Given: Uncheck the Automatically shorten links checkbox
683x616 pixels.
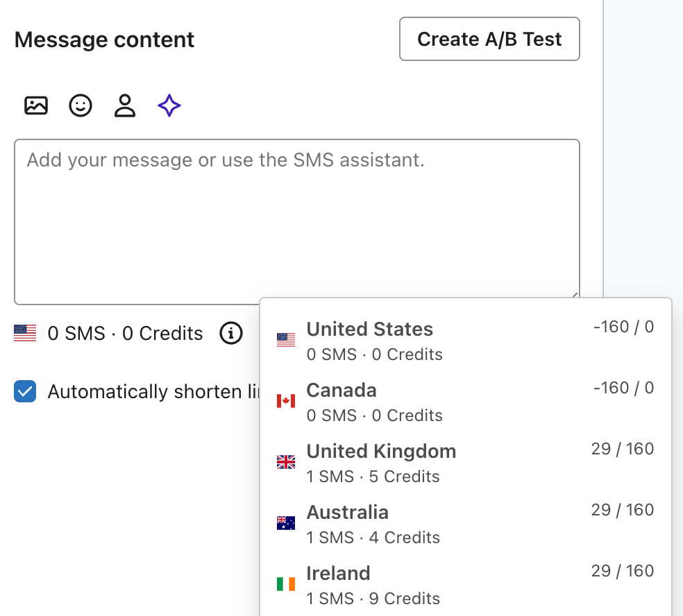Looking at the screenshot, I should pyautogui.click(x=25, y=392).
